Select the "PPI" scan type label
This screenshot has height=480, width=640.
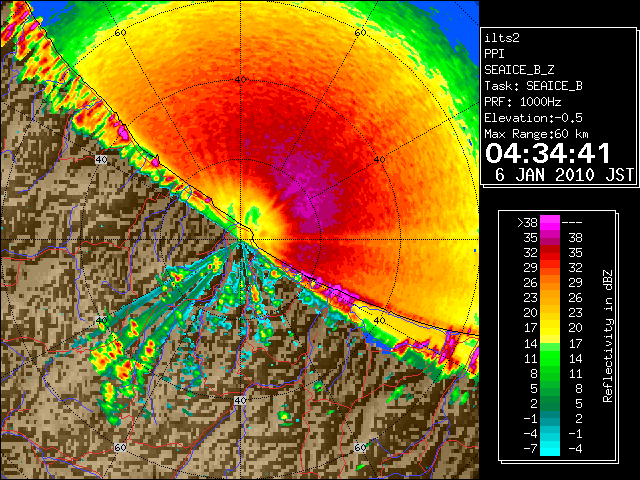[494, 54]
